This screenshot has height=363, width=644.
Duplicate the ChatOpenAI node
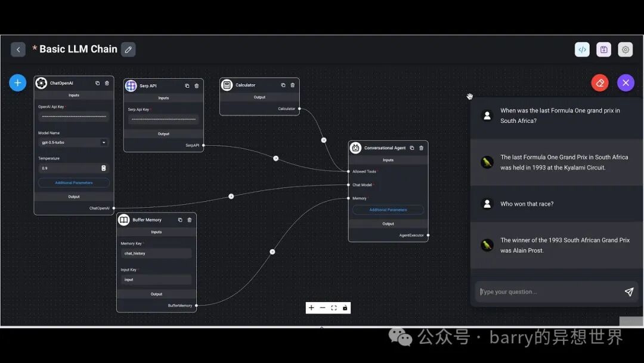click(97, 83)
